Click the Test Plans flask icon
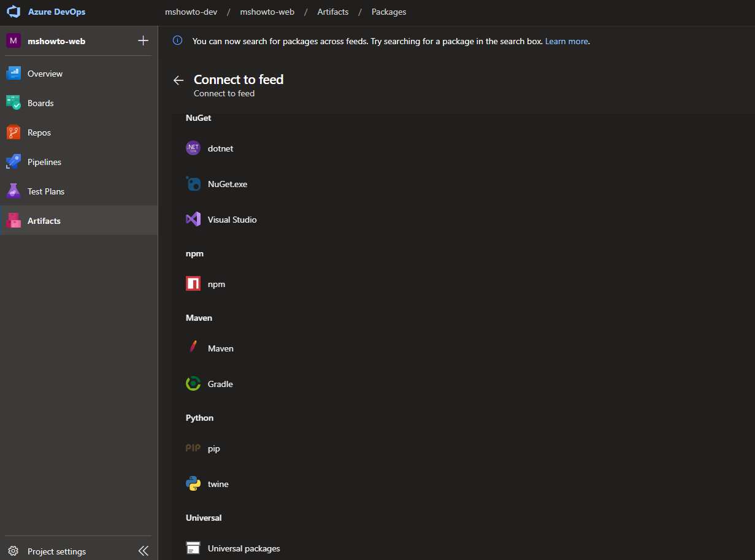755x560 pixels. coord(13,191)
